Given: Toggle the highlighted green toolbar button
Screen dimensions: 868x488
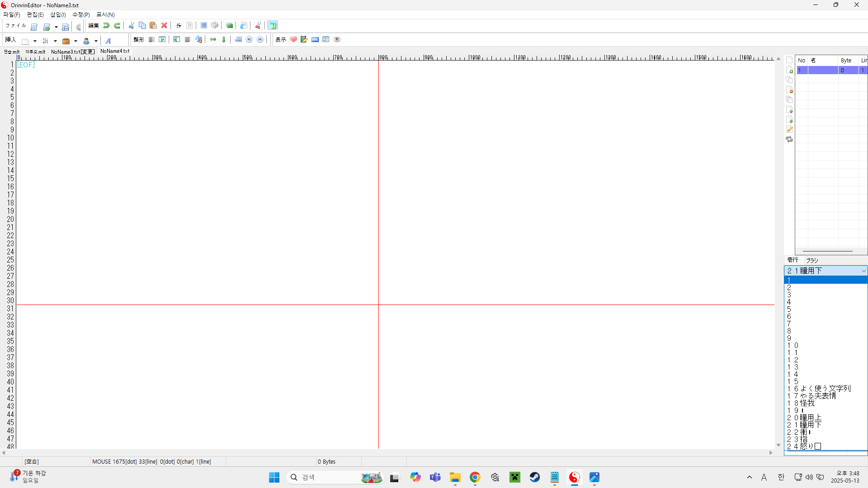Looking at the screenshot, I should click(x=273, y=26).
